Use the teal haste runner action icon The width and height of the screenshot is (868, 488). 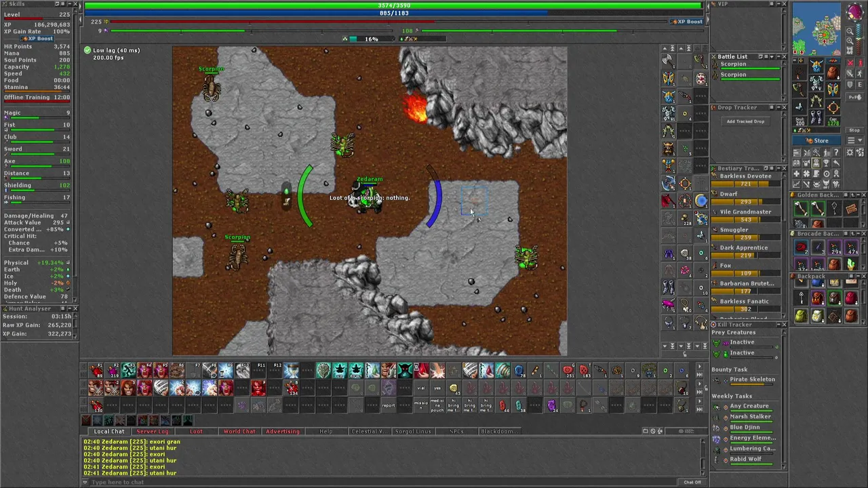tap(129, 370)
